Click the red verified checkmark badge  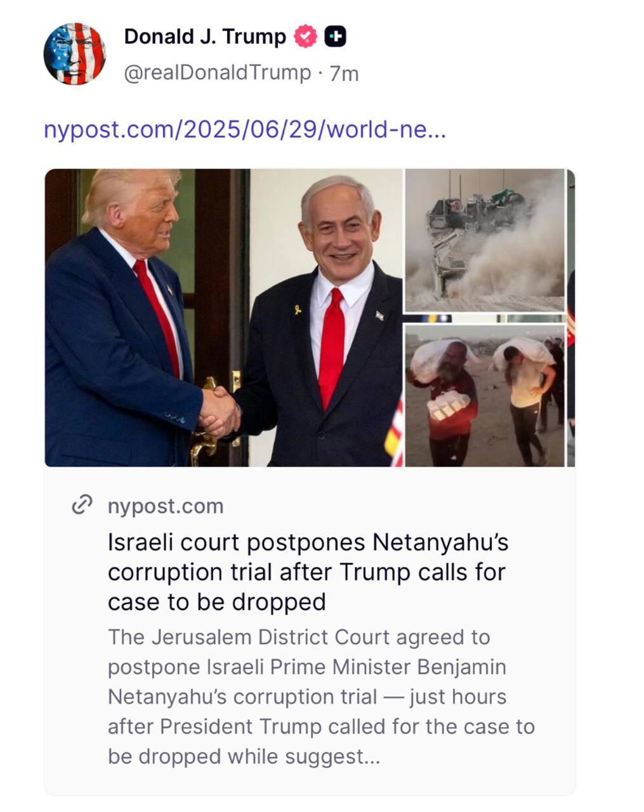click(x=305, y=37)
